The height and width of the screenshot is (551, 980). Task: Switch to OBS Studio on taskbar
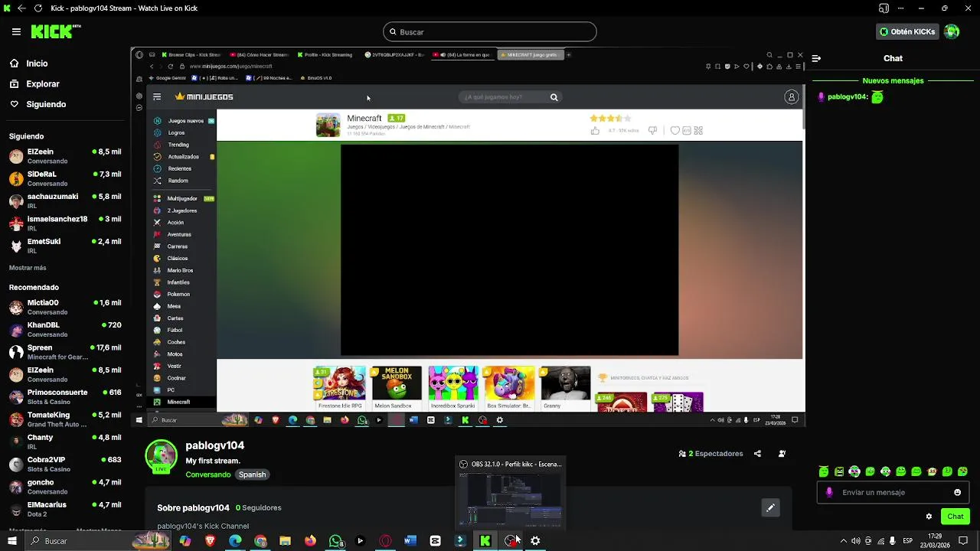pyautogui.click(x=510, y=541)
